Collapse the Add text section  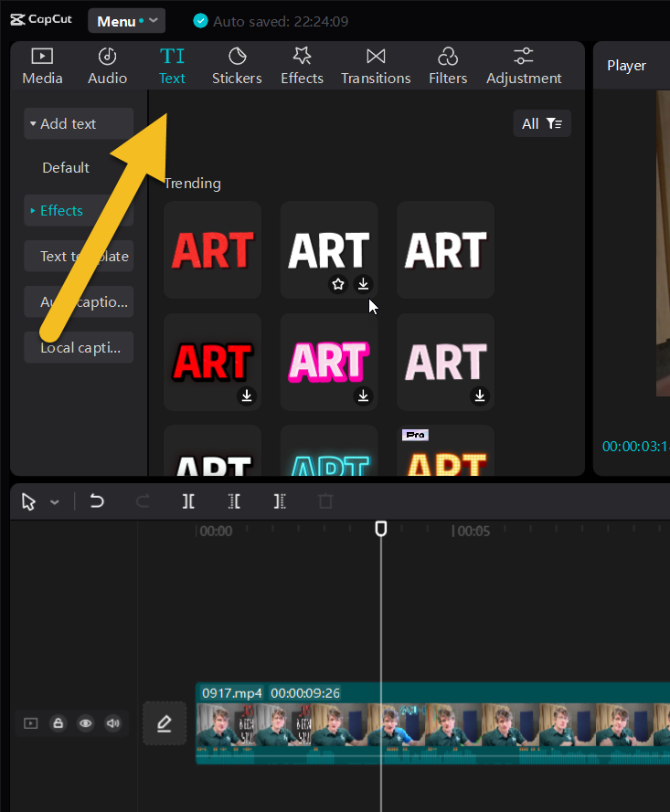point(79,124)
